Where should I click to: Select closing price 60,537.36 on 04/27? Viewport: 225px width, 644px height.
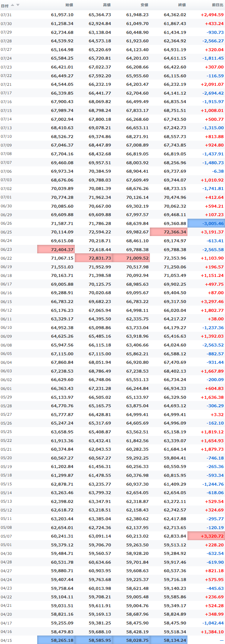pos(175,571)
